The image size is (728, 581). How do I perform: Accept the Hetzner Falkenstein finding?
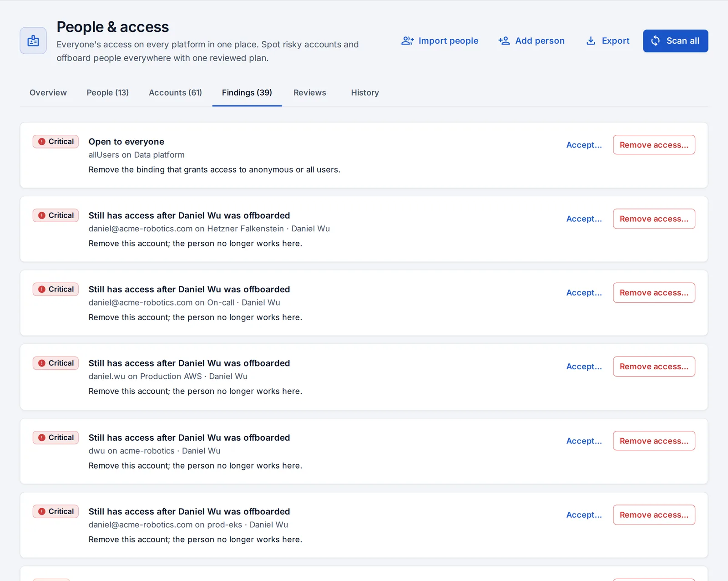click(584, 219)
